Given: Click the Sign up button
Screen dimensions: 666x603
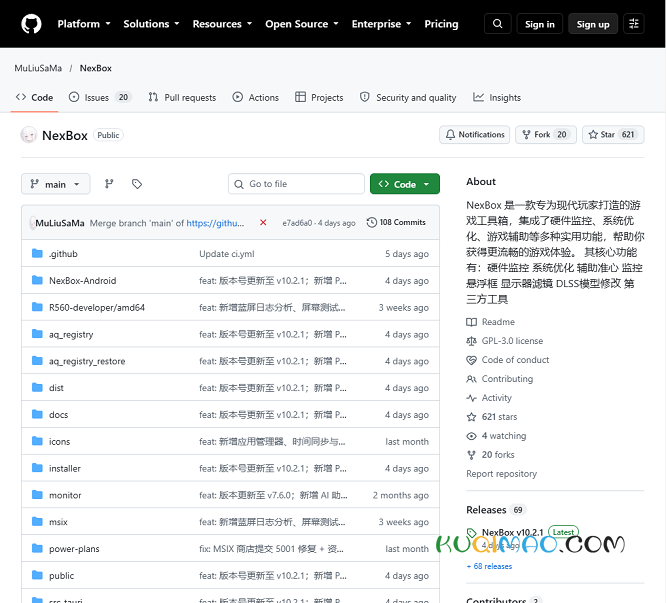Looking at the screenshot, I should pos(593,24).
